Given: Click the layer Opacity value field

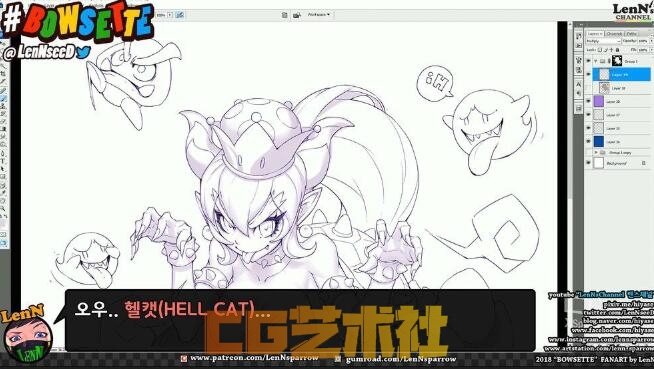Looking at the screenshot, I should pos(643,41).
